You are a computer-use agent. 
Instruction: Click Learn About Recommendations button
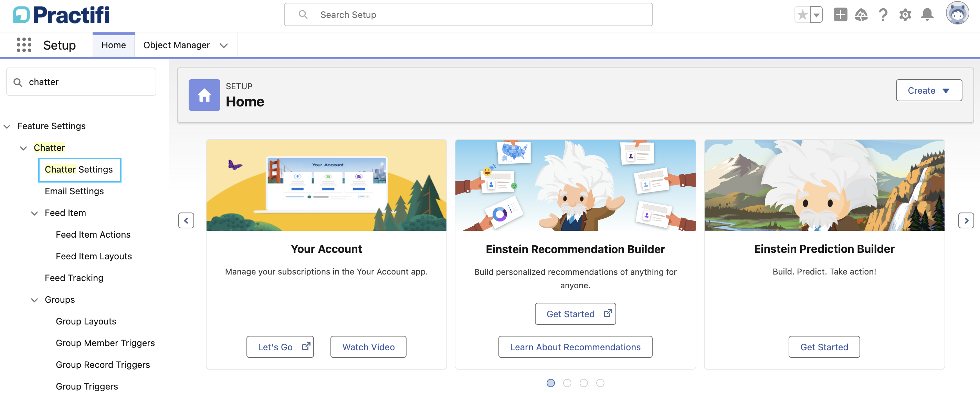(x=575, y=347)
